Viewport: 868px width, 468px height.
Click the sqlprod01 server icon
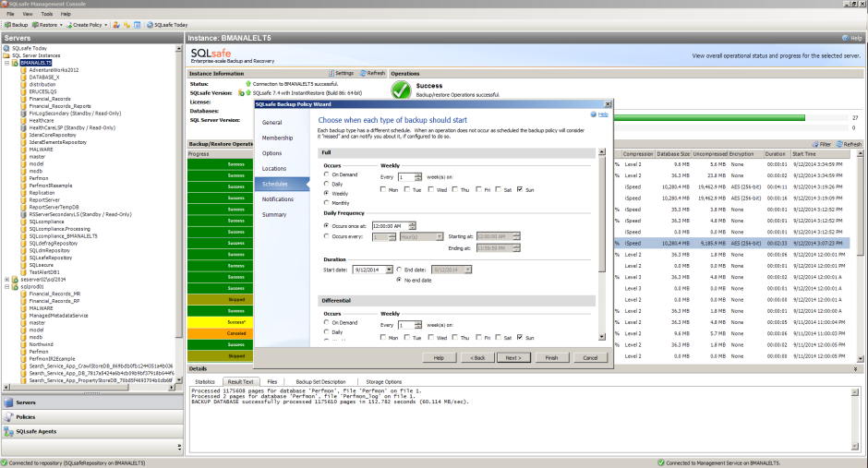click(16, 286)
